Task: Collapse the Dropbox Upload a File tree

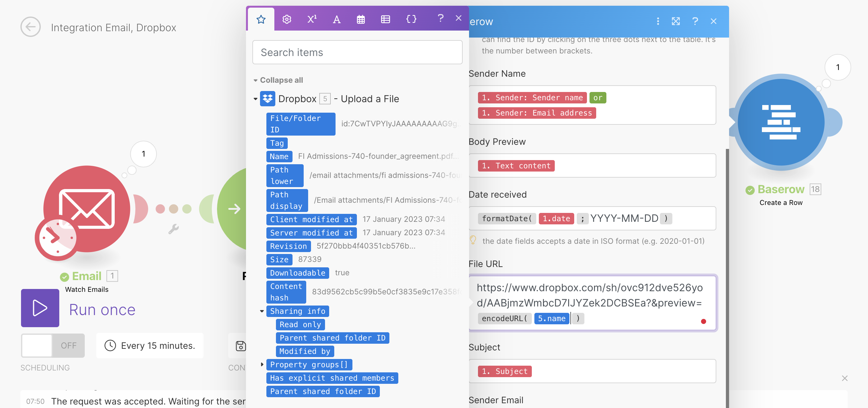Action: pyautogui.click(x=256, y=99)
